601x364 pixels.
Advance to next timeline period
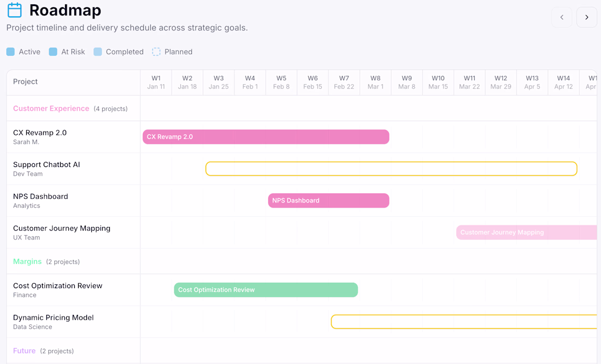[x=587, y=17]
